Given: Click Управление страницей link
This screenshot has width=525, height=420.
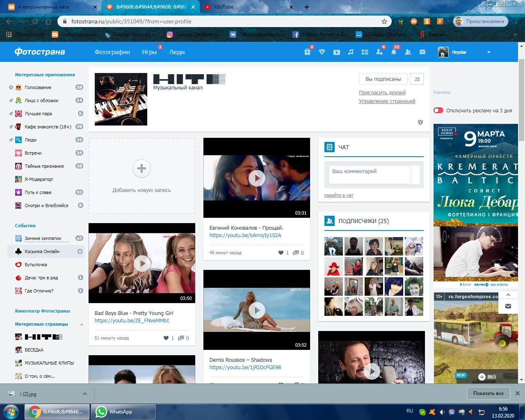Looking at the screenshot, I should pyautogui.click(x=387, y=101).
